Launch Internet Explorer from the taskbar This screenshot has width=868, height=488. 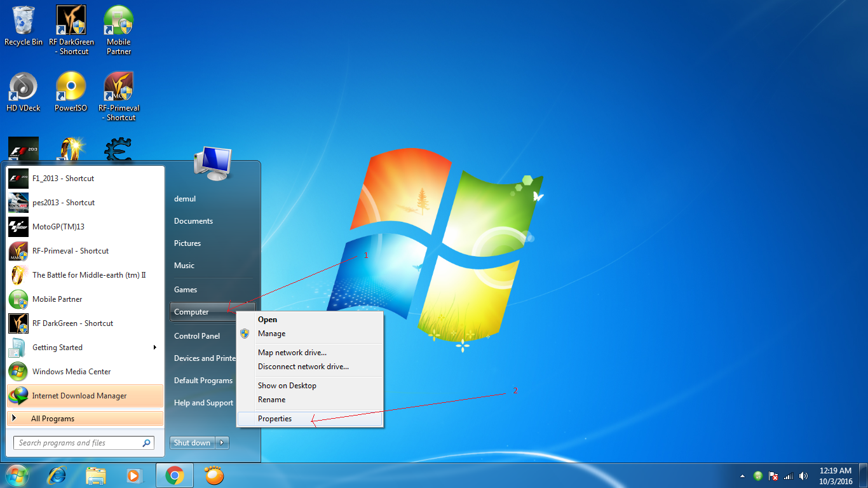pyautogui.click(x=57, y=475)
